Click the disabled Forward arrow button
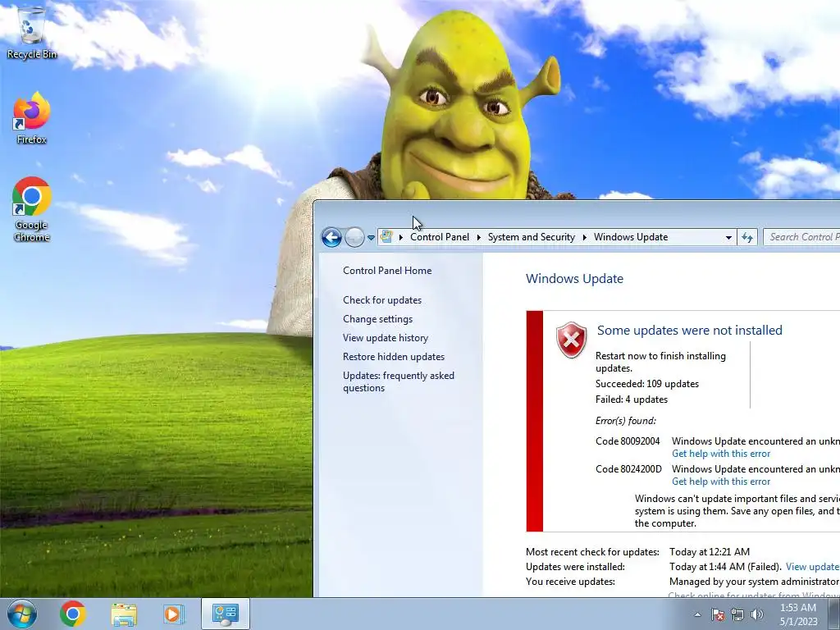This screenshot has height=630, width=840. (354, 237)
